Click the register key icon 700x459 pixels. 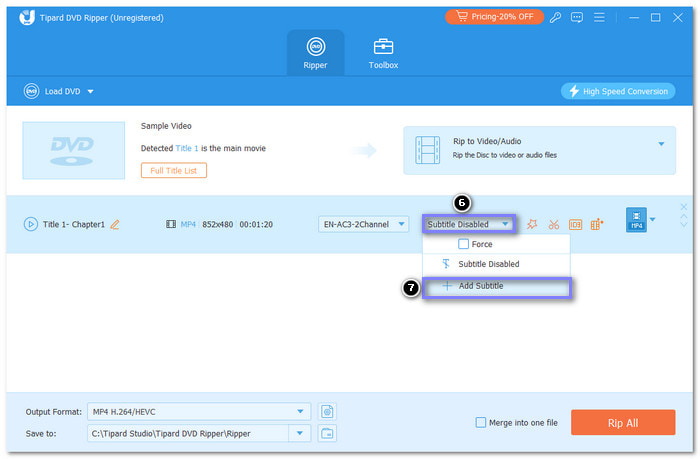point(555,17)
